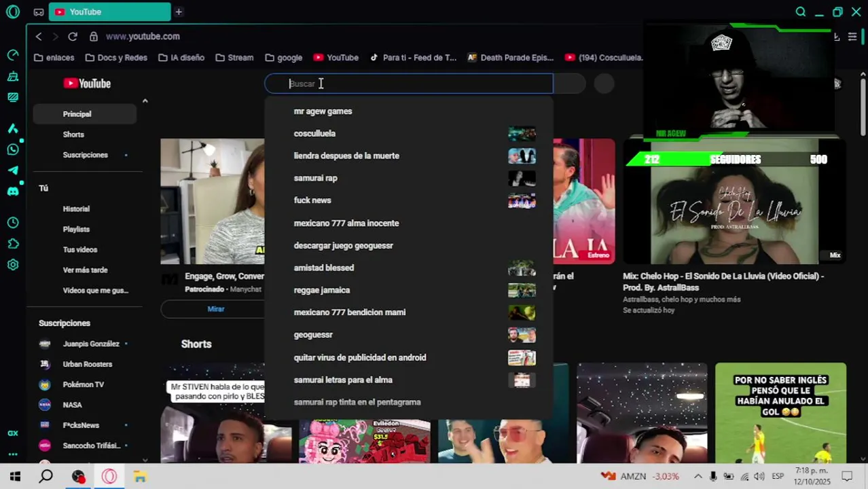This screenshot has width=868, height=489.
Task: Show hidden system tray icons
Action: click(x=698, y=476)
